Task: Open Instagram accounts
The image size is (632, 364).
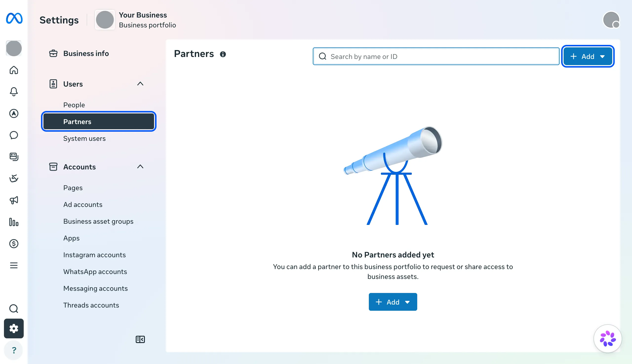Action: (95, 255)
